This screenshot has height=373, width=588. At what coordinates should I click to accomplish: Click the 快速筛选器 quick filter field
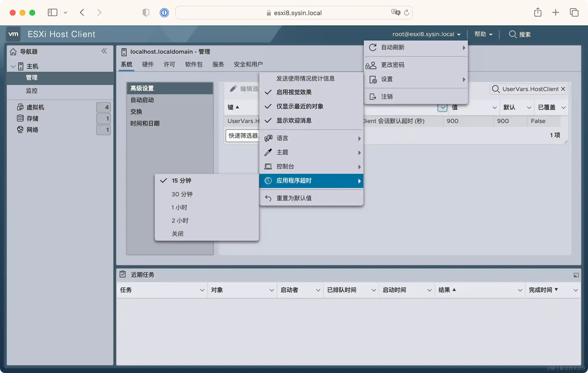pos(242,136)
